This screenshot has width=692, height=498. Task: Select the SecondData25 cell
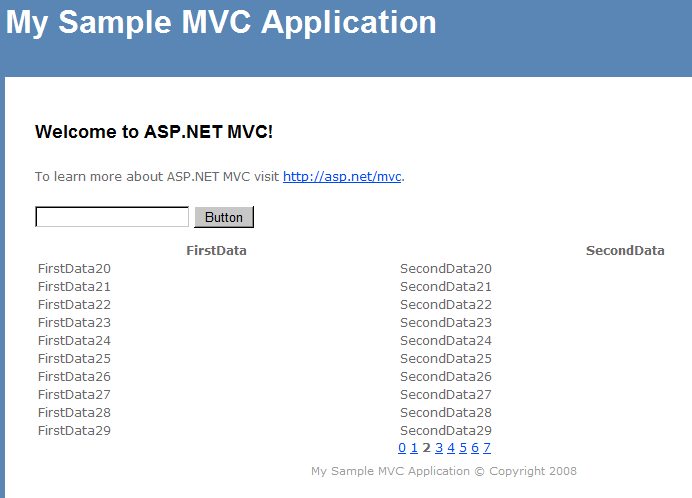point(446,358)
